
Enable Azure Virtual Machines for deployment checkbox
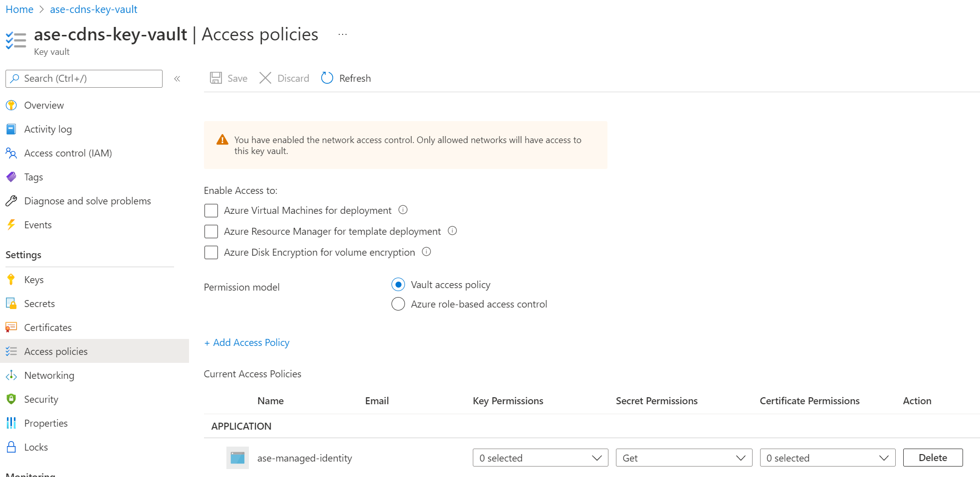[211, 210]
